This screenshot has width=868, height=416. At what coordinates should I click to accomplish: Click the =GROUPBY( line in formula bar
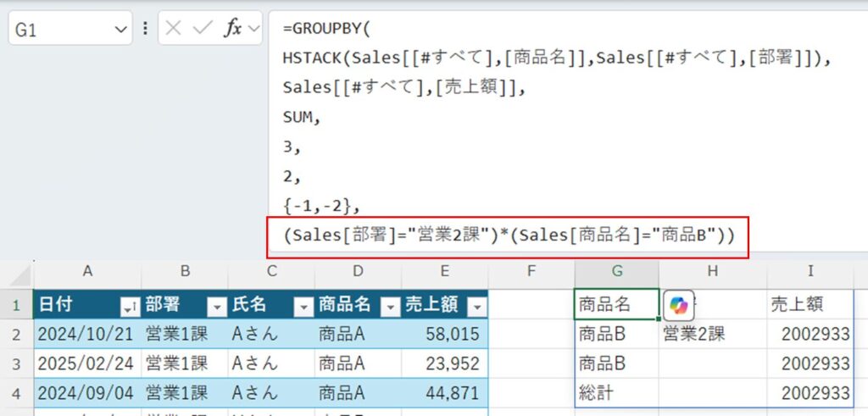click(x=326, y=28)
